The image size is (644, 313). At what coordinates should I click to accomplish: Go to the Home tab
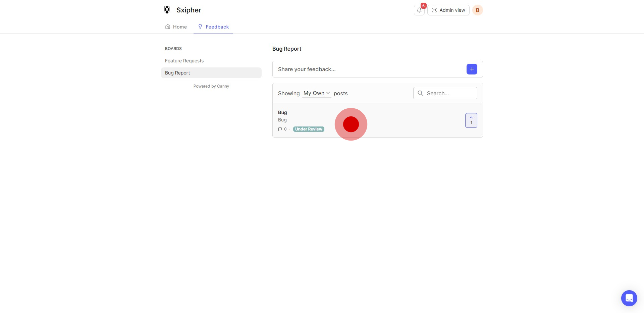(176, 27)
